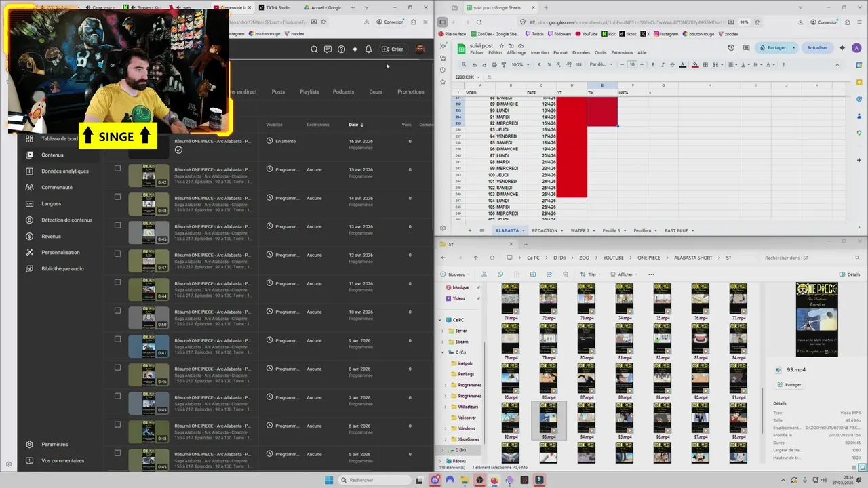Image resolution: width=868 pixels, height=488 pixels.
Task: Toggle the Détails pane button in Explorer
Action: tap(850, 274)
